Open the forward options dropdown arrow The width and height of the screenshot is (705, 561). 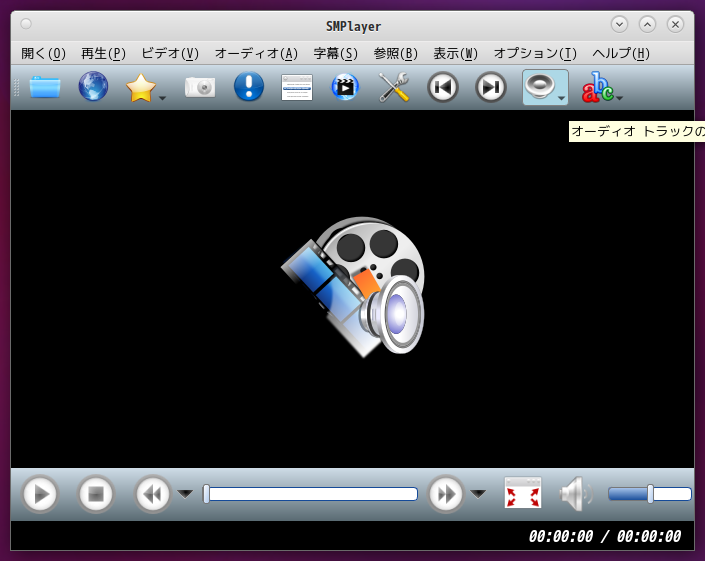tap(477, 494)
